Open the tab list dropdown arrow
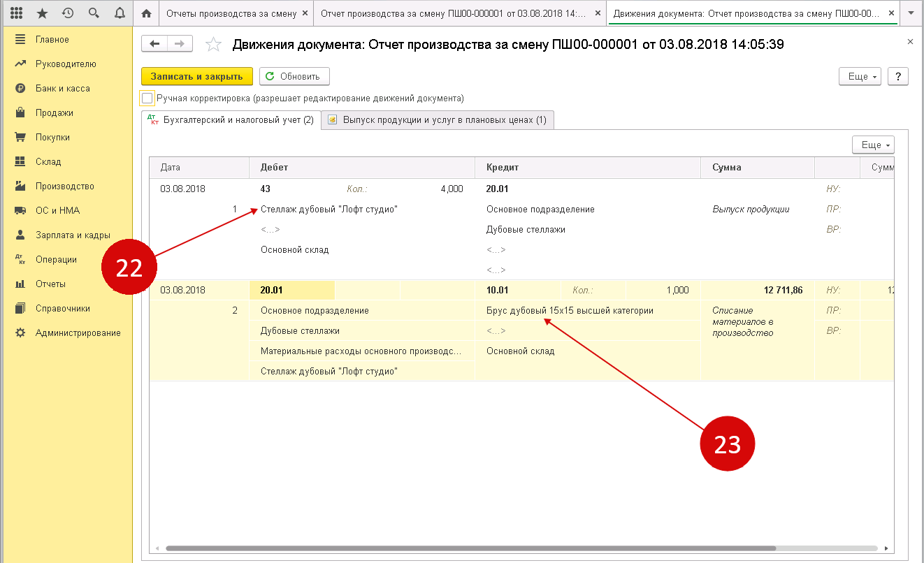Viewport: 924px width, 563px height. (x=910, y=13)
